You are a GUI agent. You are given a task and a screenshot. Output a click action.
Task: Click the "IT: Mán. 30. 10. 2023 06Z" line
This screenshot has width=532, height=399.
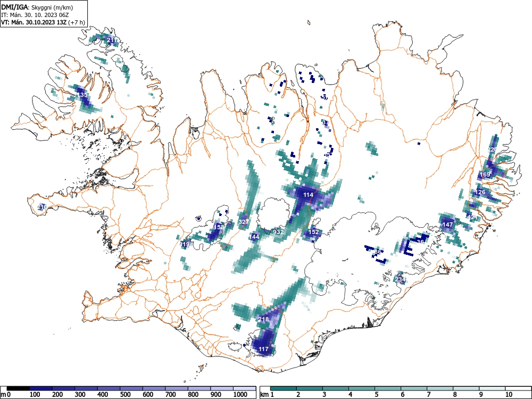point(35,15)
